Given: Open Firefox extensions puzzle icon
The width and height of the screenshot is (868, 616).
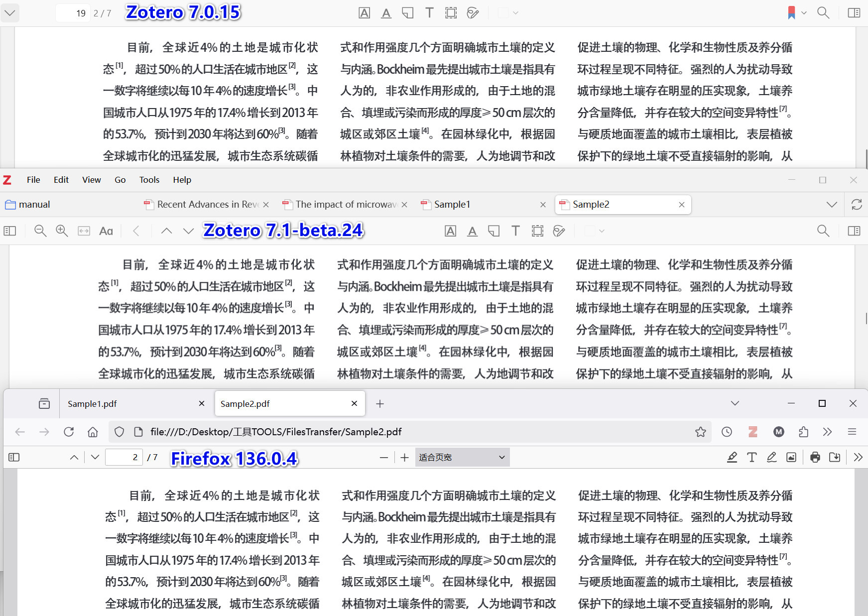Looking at the screenshot, I should (803, 432).
